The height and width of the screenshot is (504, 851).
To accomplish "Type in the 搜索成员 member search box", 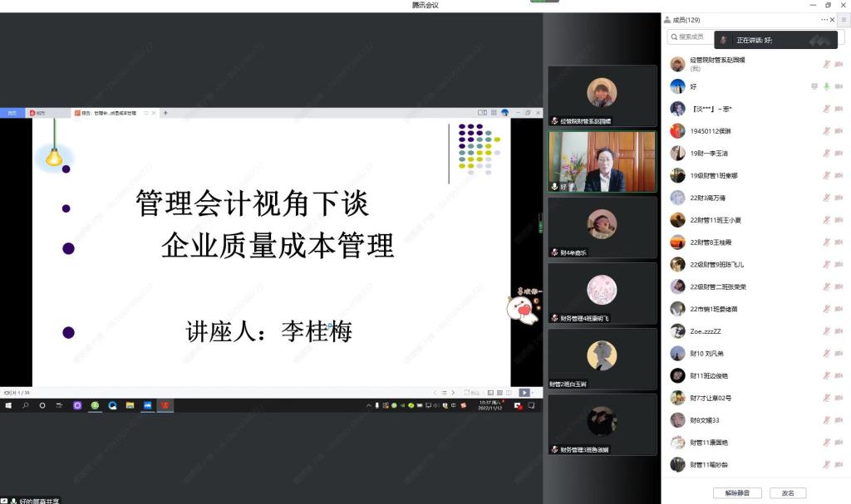I will [x=691, y=37].
